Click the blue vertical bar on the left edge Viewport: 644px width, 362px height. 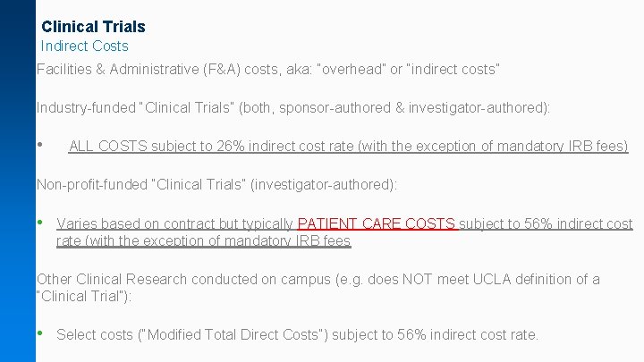coord(17,181)
